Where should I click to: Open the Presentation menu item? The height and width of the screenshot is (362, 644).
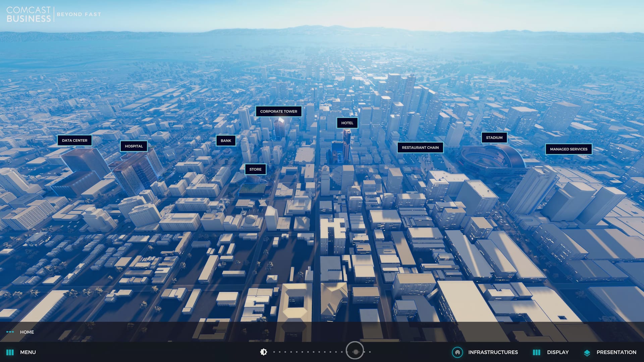(x=616, y=352)
